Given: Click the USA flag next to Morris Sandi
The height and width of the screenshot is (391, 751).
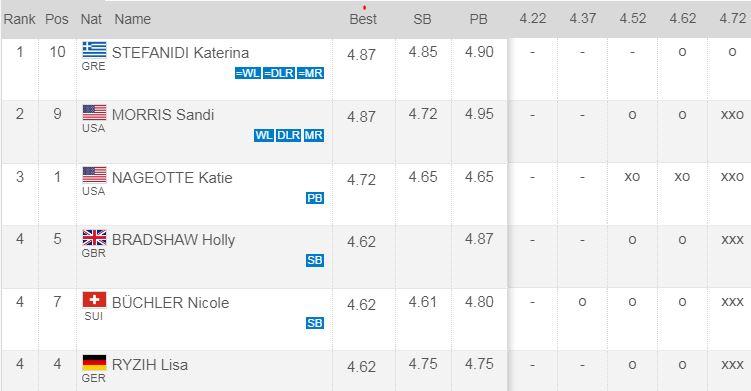Looking at the screenshot, I should coord(94,113).
